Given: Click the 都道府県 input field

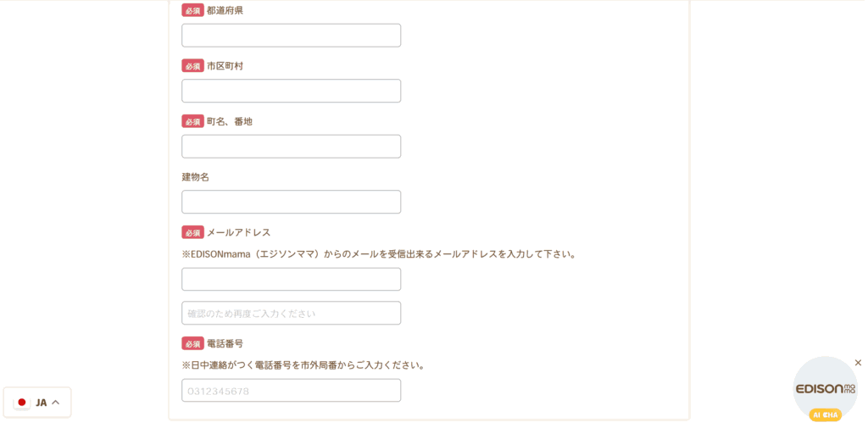Looking at the screenshot, I should coord(292,36).
